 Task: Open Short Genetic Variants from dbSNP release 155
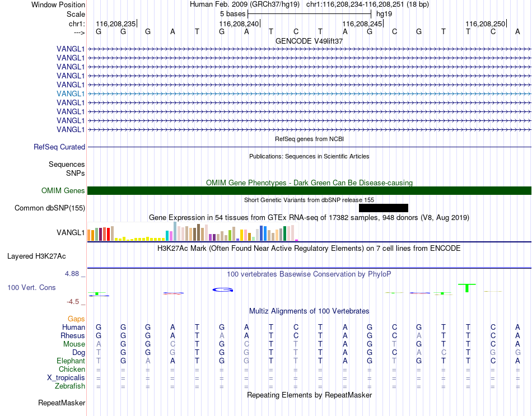click(x=309, y=200)
